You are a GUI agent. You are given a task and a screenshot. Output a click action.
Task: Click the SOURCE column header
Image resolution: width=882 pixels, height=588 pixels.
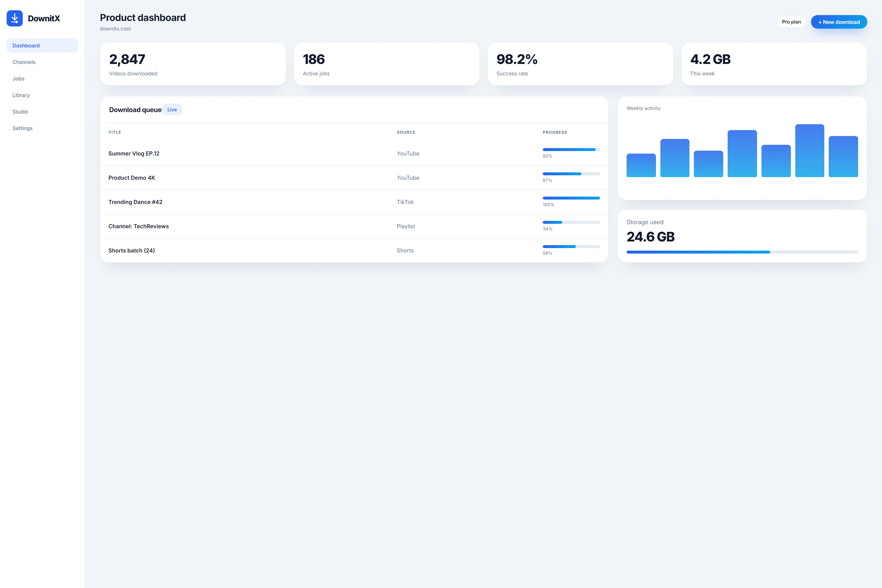pyautogui.click(x=406, y=132)
